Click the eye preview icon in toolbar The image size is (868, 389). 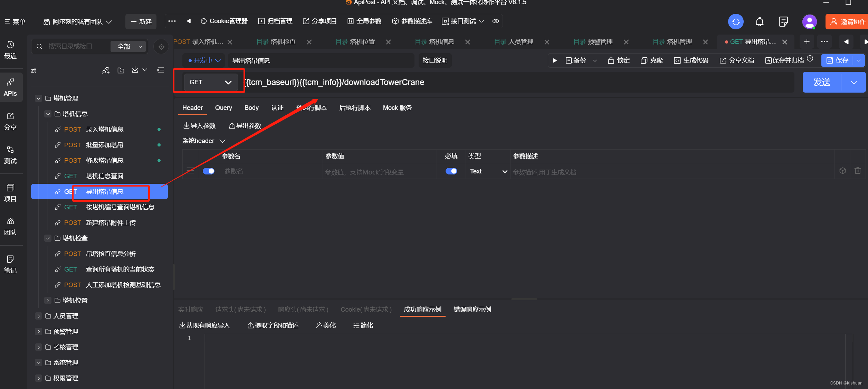(x=495, y=21)
